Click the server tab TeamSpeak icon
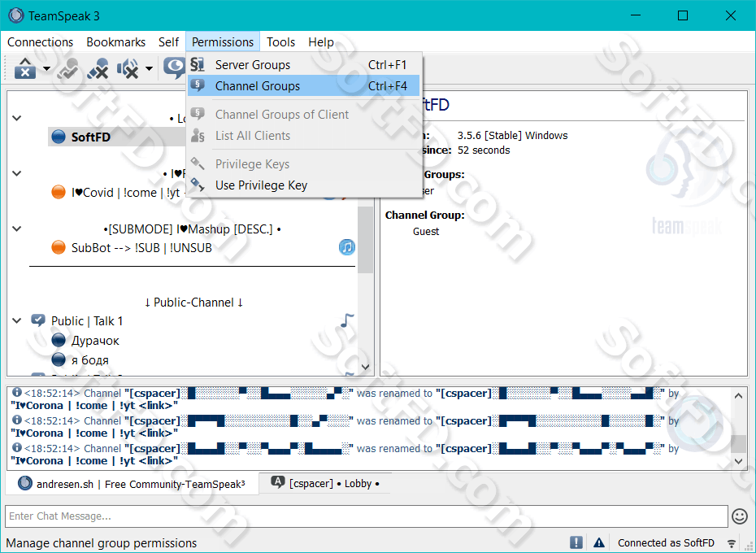Screen dimensions: 756x553 coord(25,484)
